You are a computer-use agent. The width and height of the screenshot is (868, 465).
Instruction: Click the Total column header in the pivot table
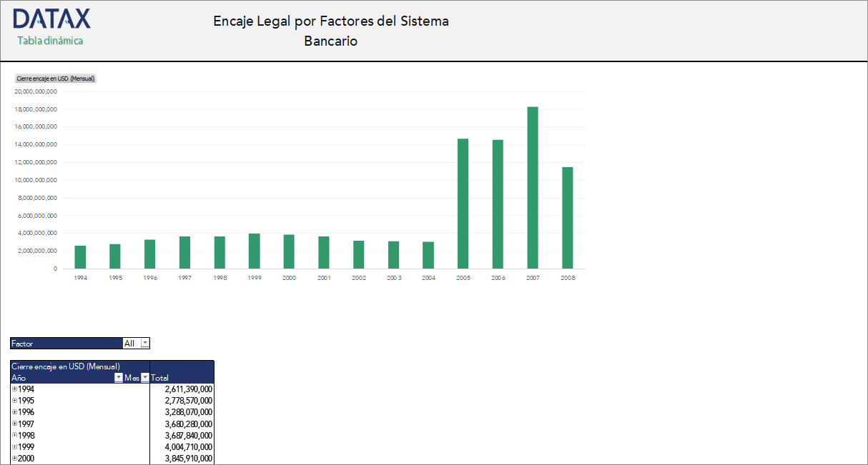tap(161, 377)
